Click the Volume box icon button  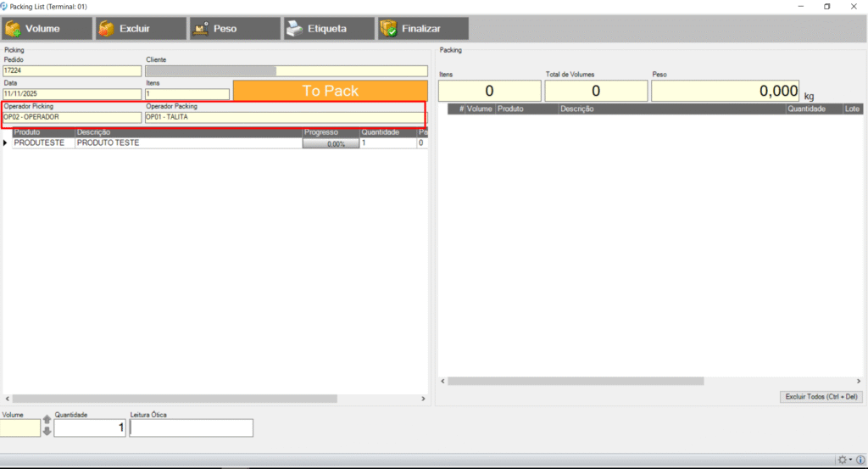pos(47,29)
